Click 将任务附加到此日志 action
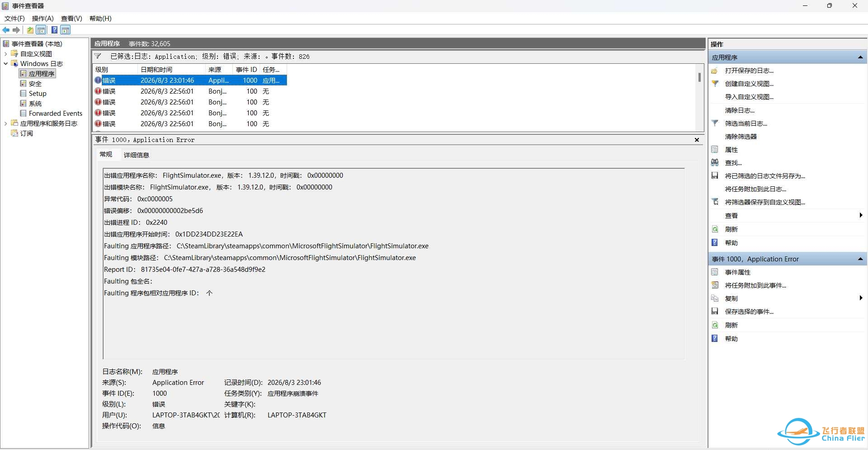Viewport: 868px width, 450px height. point(755,189)
